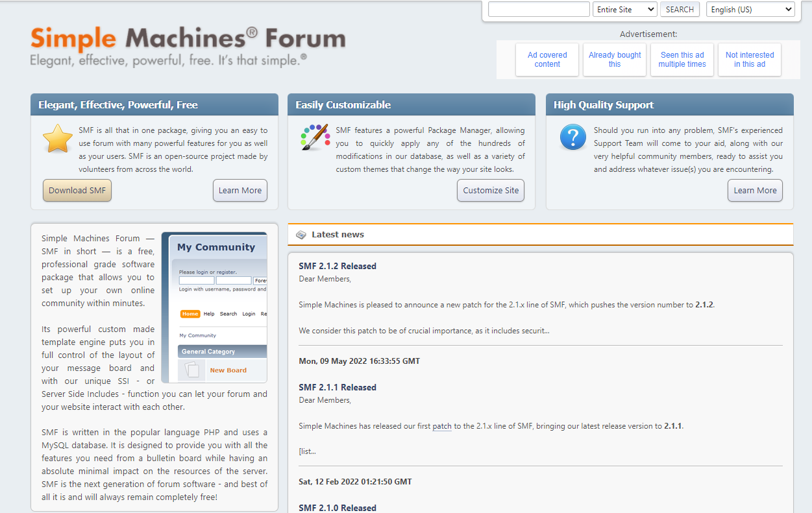This screenshot has height=513, width=812.
Task: Click the blue question mark icon
Action: [572, 137]
